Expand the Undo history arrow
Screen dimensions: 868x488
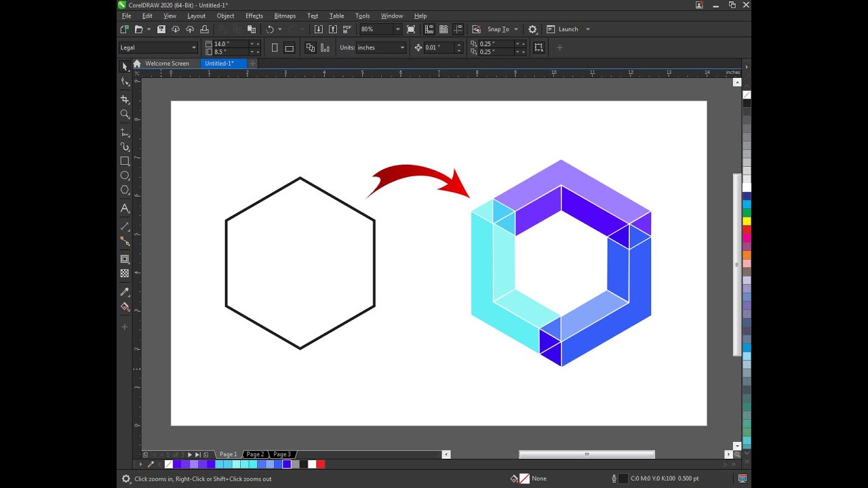280,29
